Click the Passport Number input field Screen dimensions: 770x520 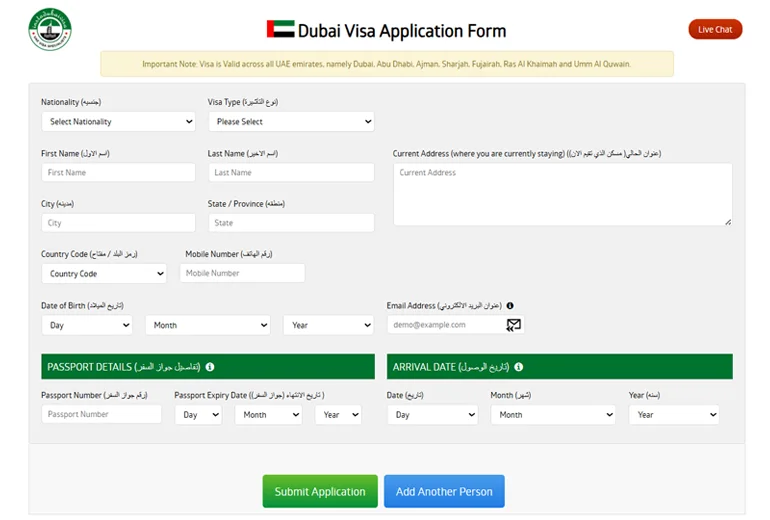coord(101,414)
